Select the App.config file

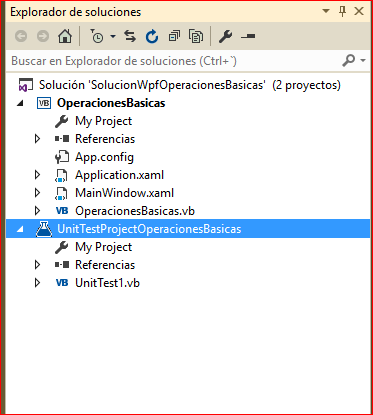pyautogui.click(x=104, y=157)
